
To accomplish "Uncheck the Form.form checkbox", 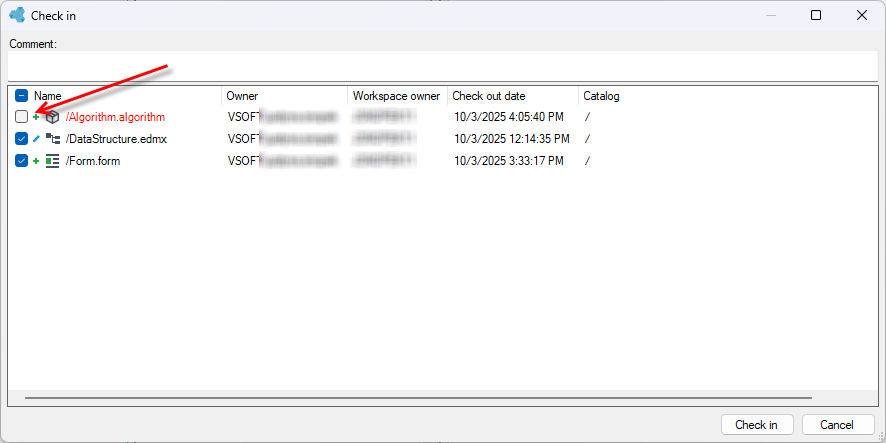I will pyautogui.click(x=21, y=161).
